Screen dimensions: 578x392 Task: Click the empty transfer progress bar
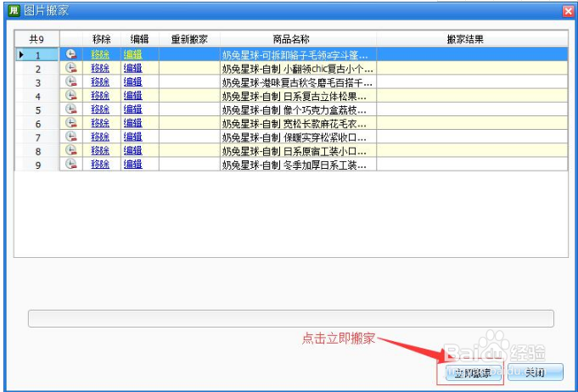291,319
